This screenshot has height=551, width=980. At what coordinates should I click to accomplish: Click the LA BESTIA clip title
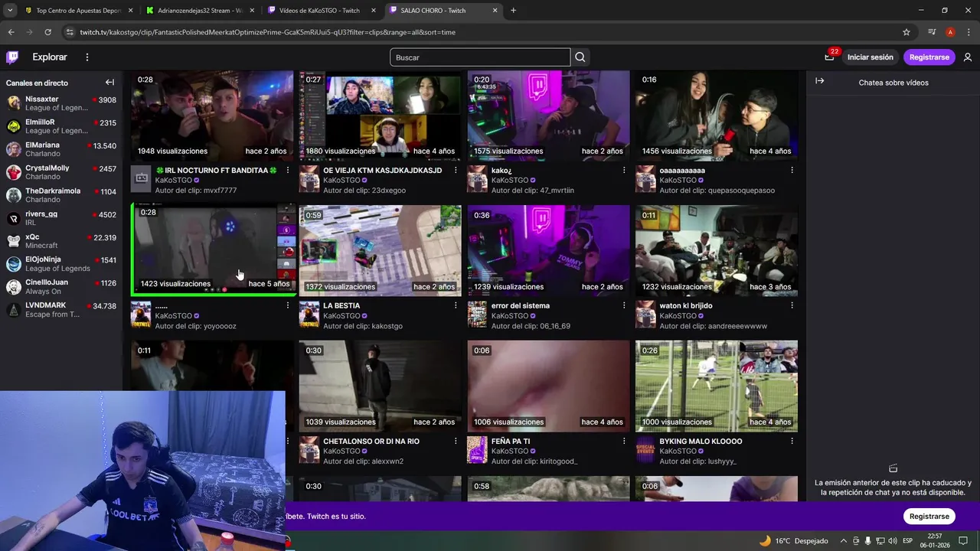(341, 305)
